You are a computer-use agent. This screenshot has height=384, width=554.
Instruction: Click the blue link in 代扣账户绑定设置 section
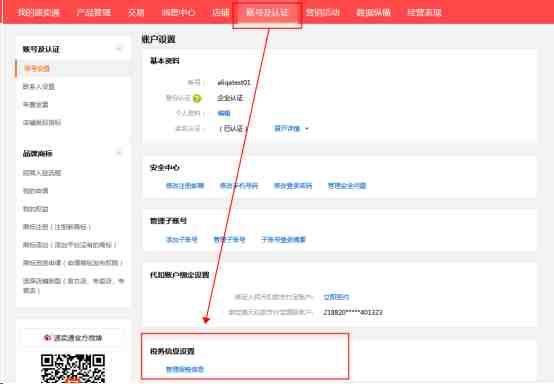336,297
